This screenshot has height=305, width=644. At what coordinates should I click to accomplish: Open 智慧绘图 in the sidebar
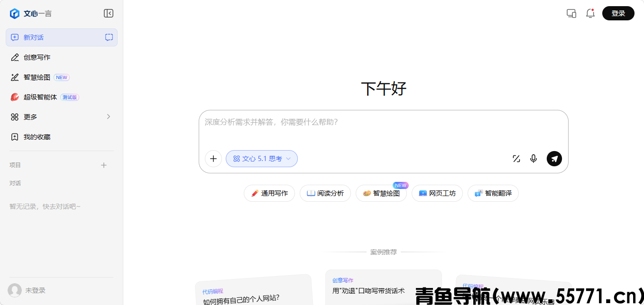61,77
